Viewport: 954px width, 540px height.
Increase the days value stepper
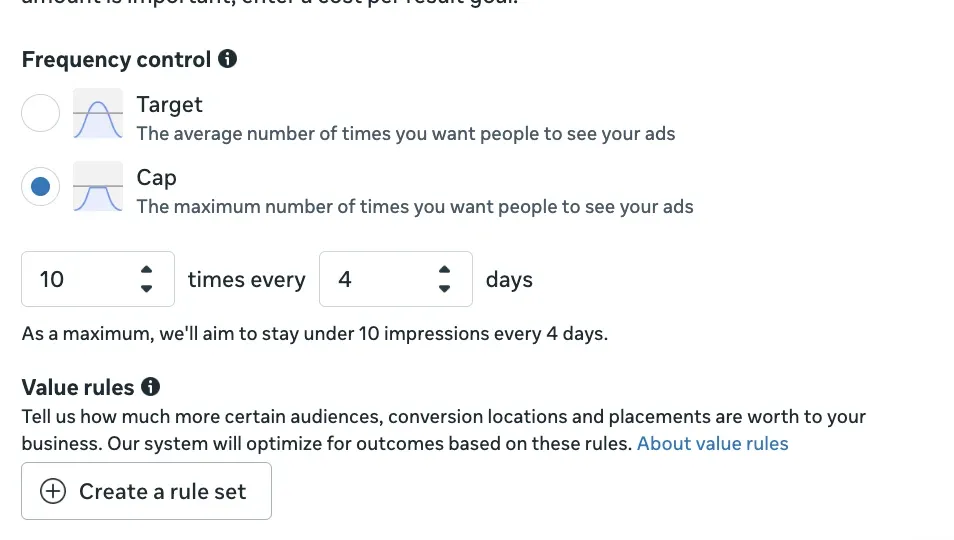[x=445, y=270]
